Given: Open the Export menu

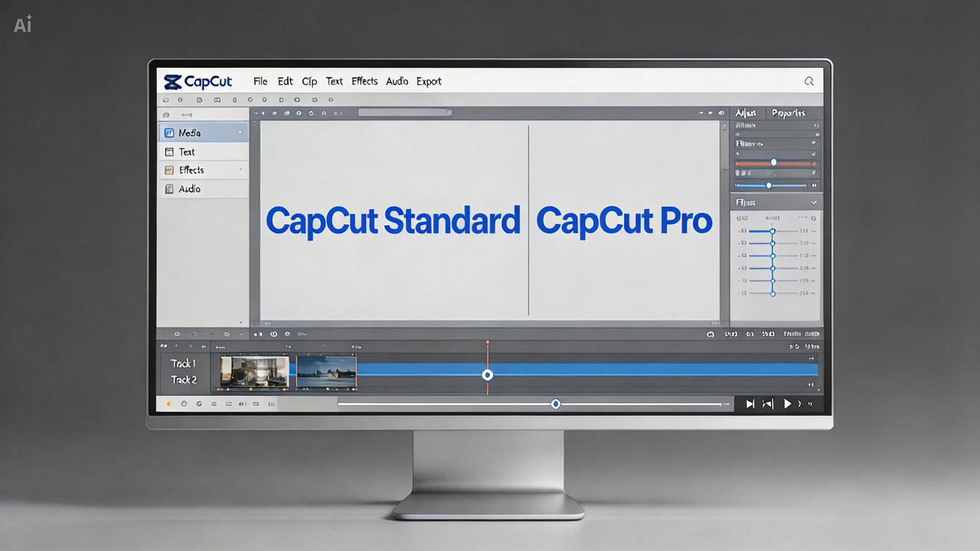Looking at the screenshot, I should (429, 81).
